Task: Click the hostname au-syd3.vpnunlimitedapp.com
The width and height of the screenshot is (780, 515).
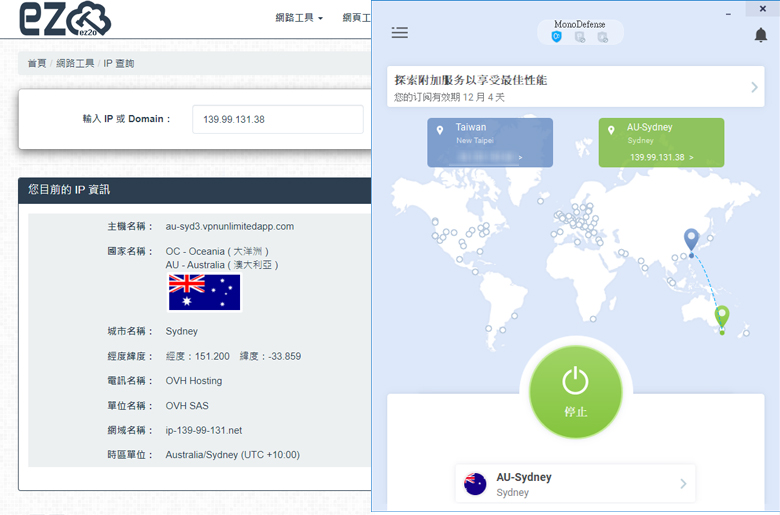Action: 230,226
